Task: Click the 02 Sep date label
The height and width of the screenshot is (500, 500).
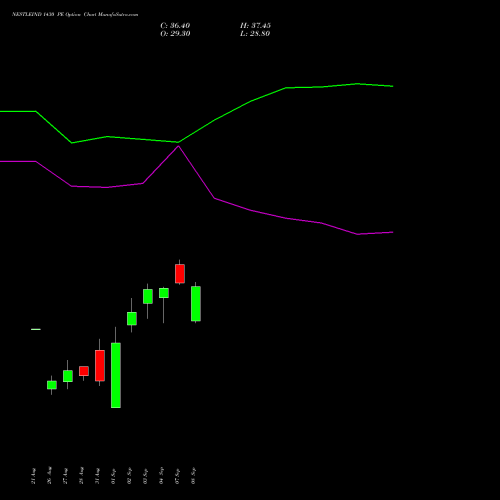Action: click(129, 476)
